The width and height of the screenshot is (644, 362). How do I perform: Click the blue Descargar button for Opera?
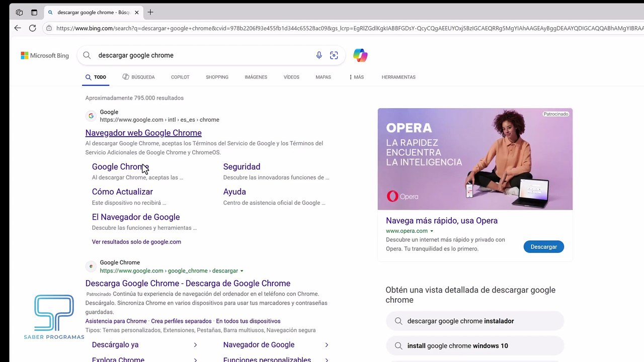(544, 247)
